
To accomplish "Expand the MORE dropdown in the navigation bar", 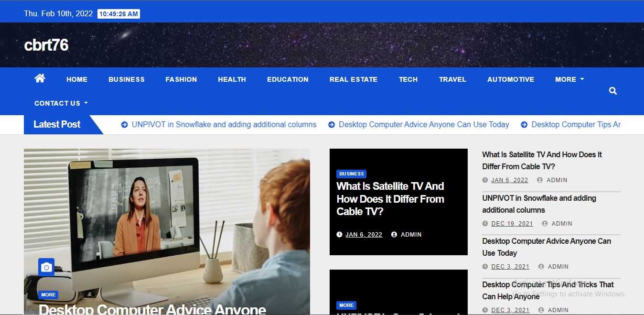I will pos(569,79).
